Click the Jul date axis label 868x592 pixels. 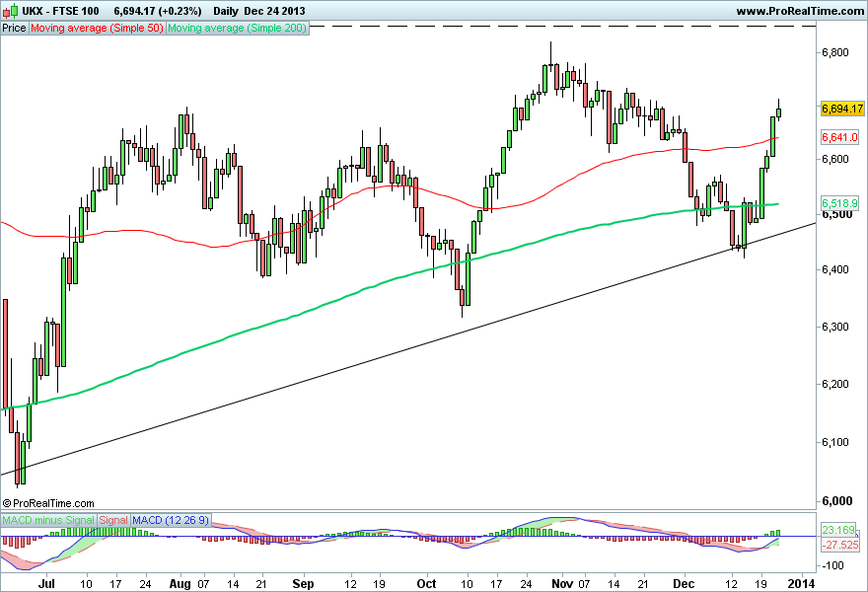(x=47, y=584)
